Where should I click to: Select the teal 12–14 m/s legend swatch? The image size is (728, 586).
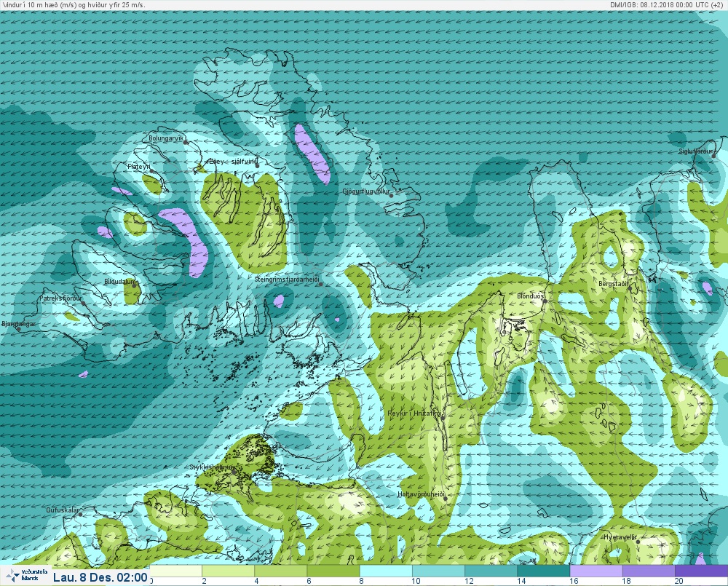tap(491, 571)
